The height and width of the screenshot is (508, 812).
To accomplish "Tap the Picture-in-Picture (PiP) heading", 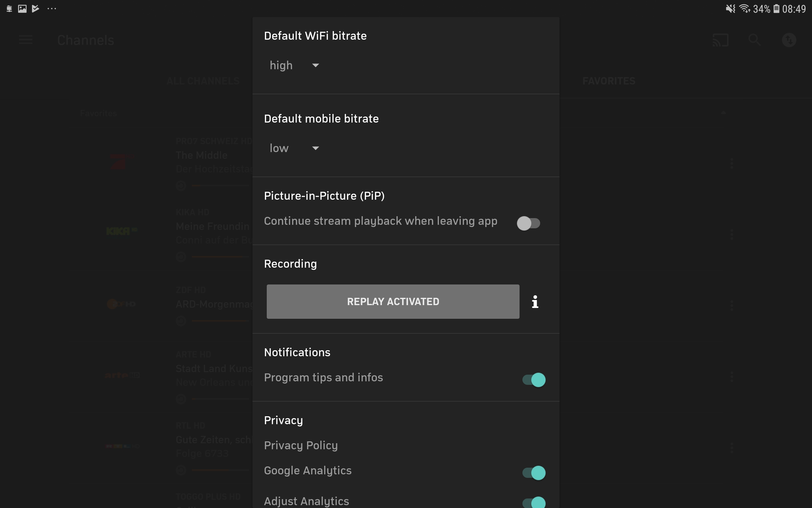I will click(324, 196).
